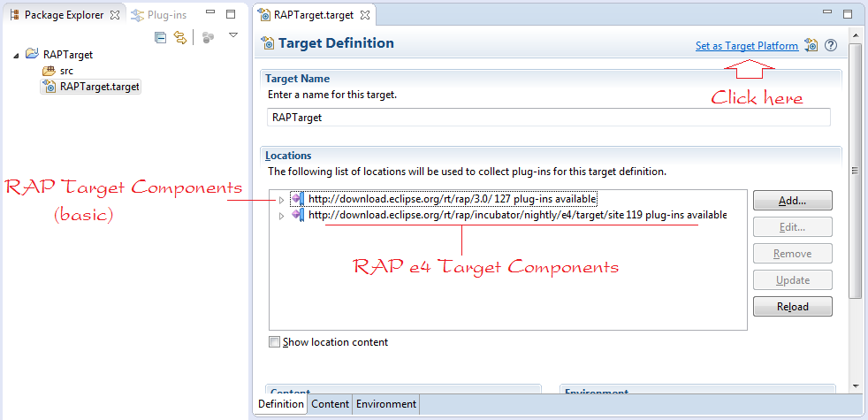The height and width of the screenshot is (420, 868).
Task: Open the RAPTarget.target file in tree
Action: [91, 87]
